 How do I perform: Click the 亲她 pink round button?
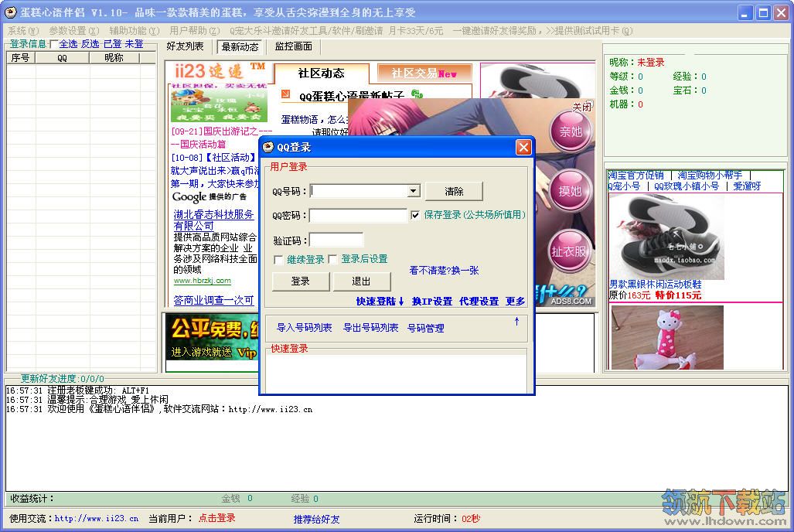571,131
